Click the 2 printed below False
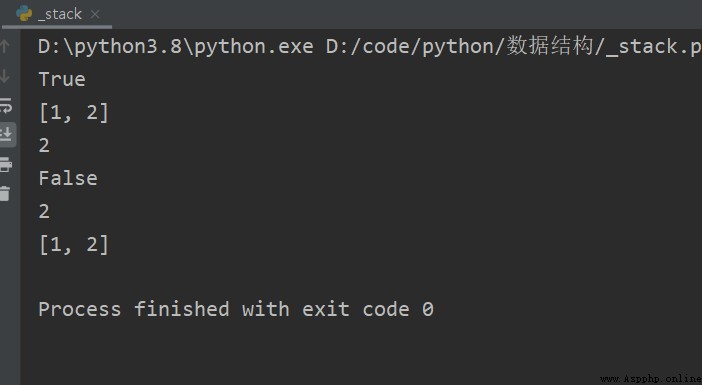The image size is (702, 385). [x=44, y=211]
